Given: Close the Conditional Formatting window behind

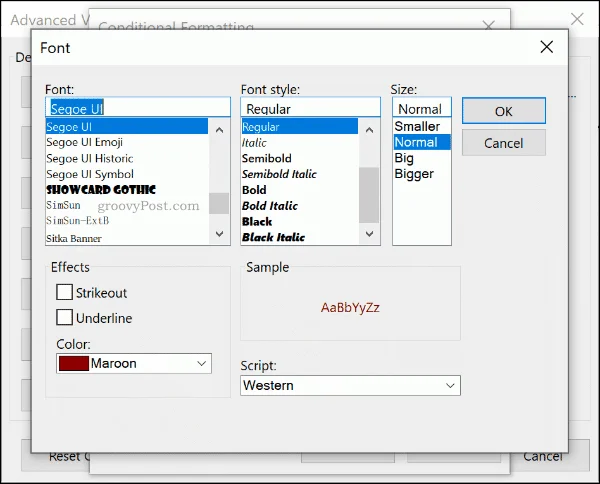Looking at the screenshot, I should [x=489, y=26].
